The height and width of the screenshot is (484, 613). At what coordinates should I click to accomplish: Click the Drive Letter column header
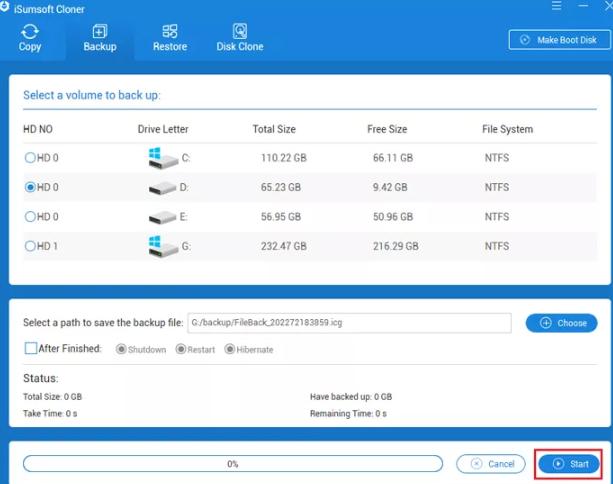coord(163,129)
